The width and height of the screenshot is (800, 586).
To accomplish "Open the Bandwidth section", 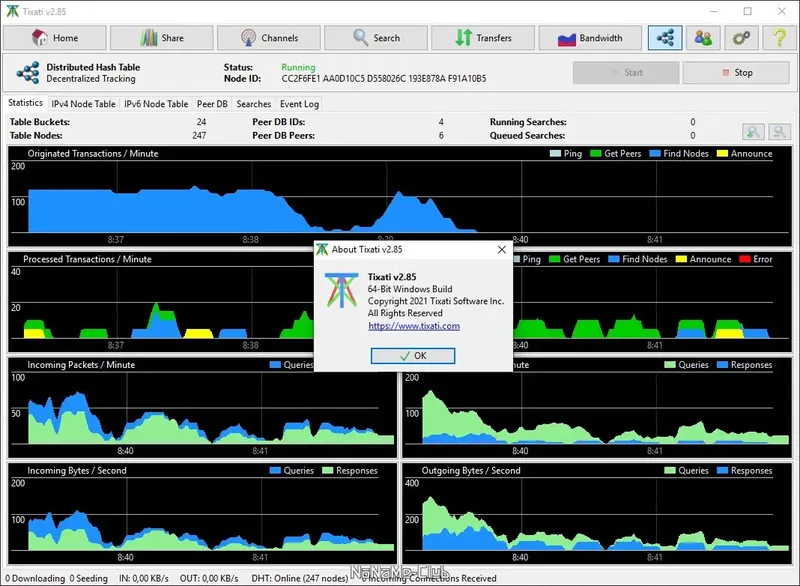I will [590, 38].
